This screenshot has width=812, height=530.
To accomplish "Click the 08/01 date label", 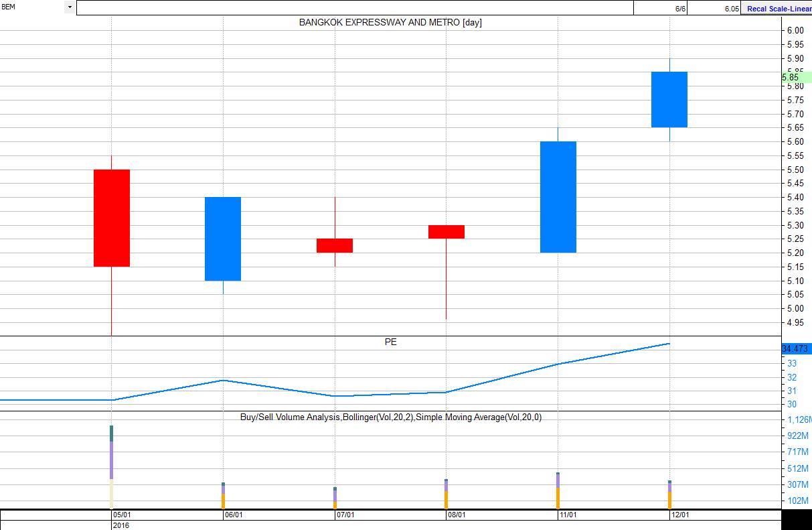I will (x=457, y=515).
